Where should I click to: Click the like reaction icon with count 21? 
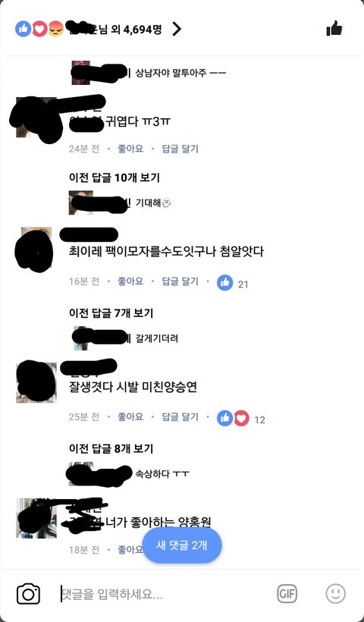(x=224, y=282)
